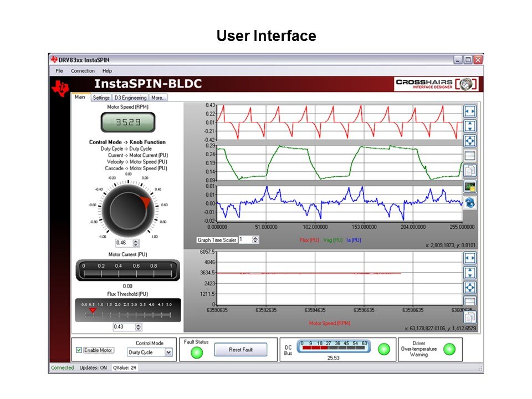The image size is (532, 399).
Task: Click the blue refresh icon beside upper graph
Action: tap(469, 202)
